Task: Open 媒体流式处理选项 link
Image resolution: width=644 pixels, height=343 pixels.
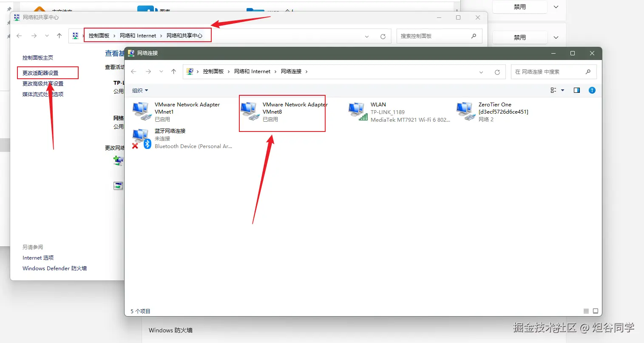Action: pos(43,94)
